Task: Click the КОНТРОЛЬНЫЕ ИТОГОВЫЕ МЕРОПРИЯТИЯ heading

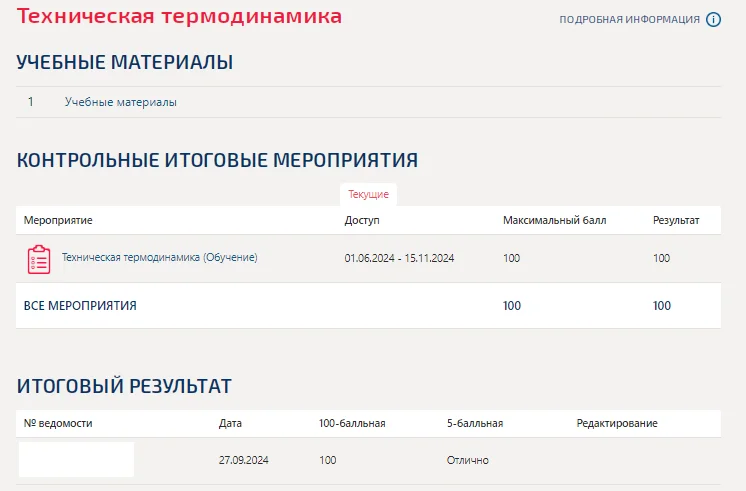Action: [x=217, y=160]
